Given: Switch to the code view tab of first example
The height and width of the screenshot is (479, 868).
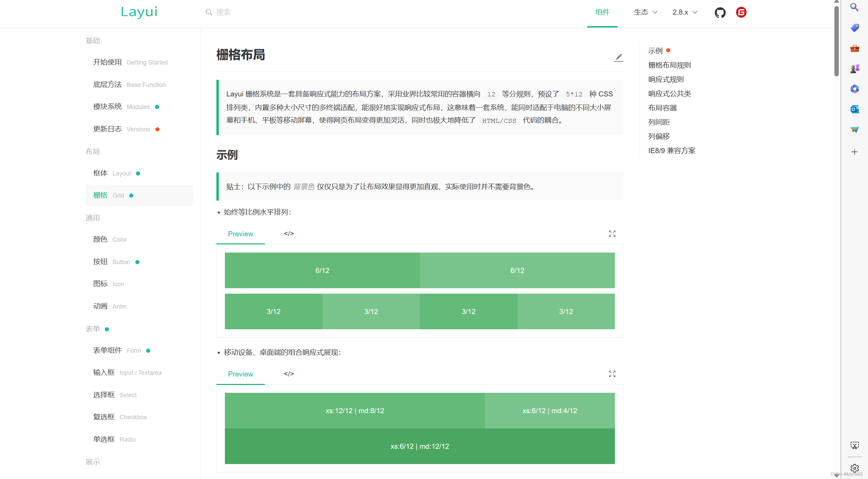Looking at the screenshot, I should point(289,234).
